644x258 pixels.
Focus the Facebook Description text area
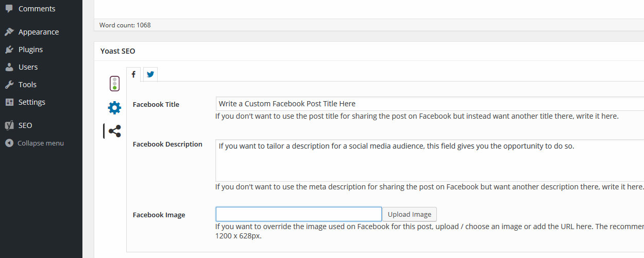(430, 160)
